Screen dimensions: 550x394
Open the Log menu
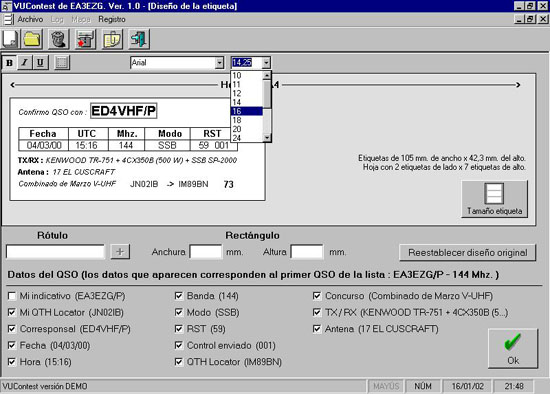click(57, 19)
